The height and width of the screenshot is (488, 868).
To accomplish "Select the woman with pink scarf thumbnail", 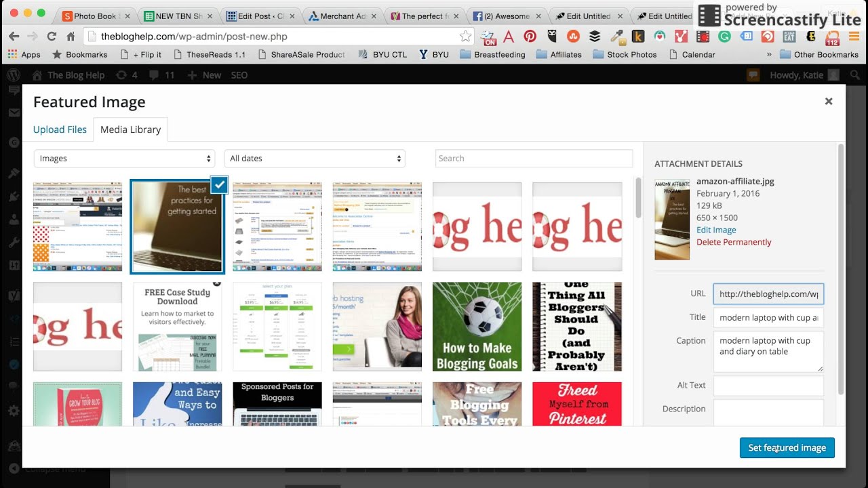I will click(x=377, y=327).
